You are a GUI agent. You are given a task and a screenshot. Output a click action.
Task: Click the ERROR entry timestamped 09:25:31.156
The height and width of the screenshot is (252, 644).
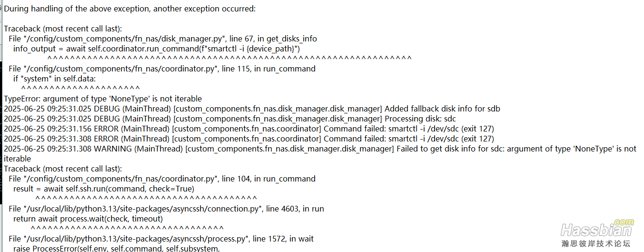pyautogui.click(x=249, y=129)
